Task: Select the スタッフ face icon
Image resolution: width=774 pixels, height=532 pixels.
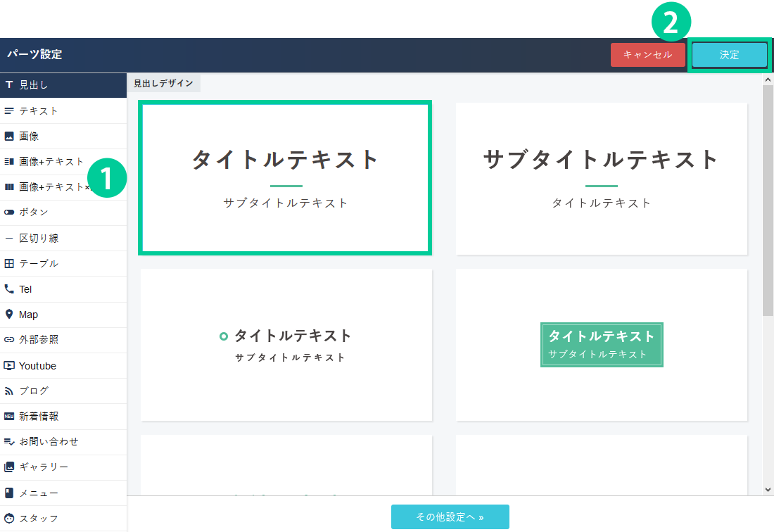Action: pyautogui.click(x=9, y=519)
